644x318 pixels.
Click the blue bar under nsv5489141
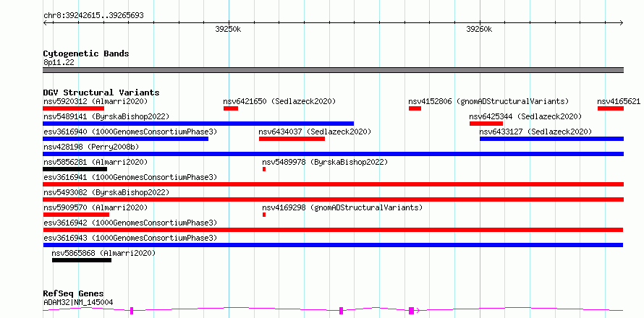(x=198, y=124)
